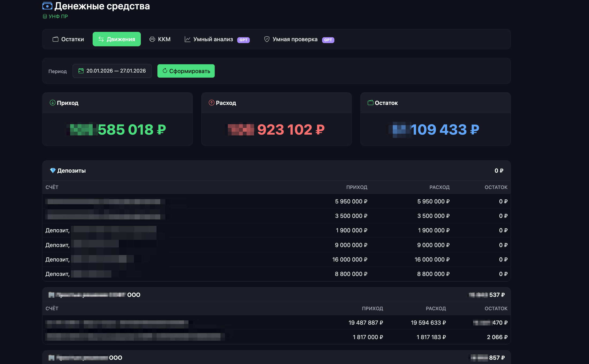Open the Остатки tab
This screenshot has width=589, height=364.
tap(68, 39)
